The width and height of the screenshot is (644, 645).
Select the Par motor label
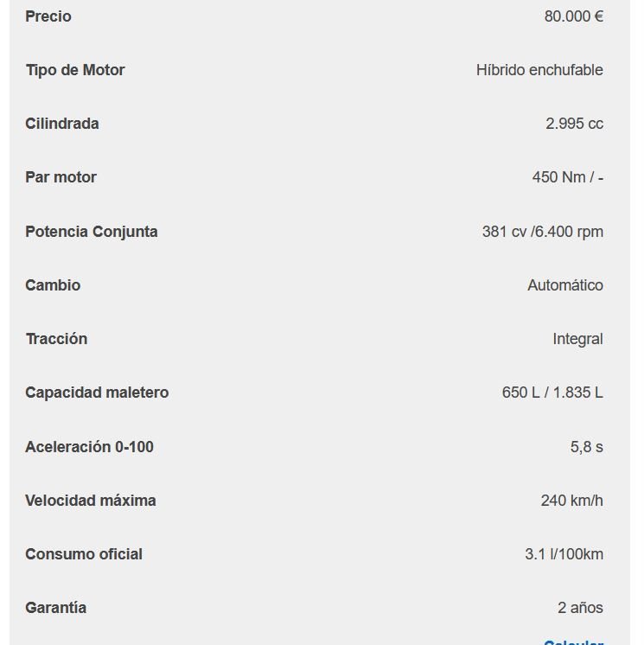pyautogui.click(x=61, y=177)
